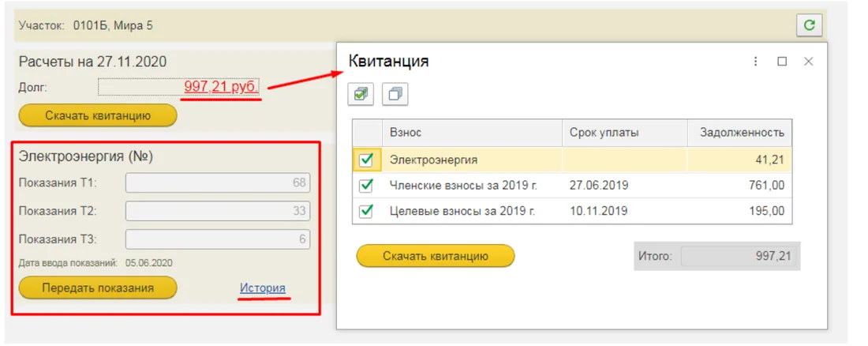Screen dimensions: 868x346
Task: Focus the Показания Т1 field
Action: 218,182
